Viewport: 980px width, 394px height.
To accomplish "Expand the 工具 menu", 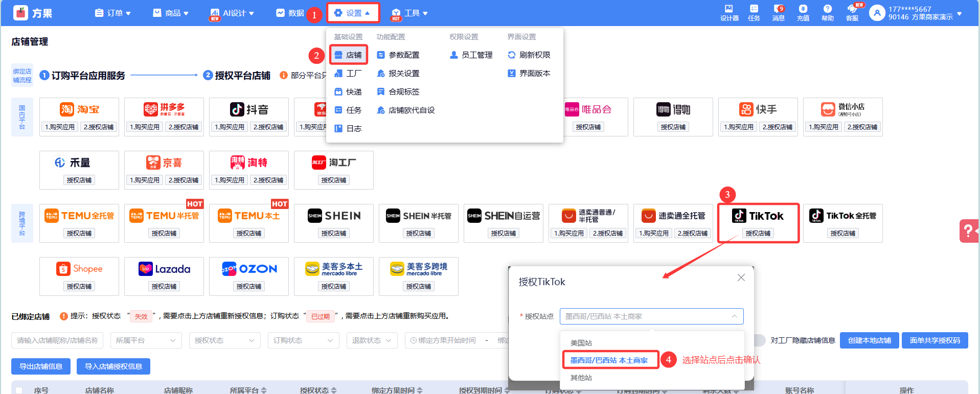I will (410, 13).
